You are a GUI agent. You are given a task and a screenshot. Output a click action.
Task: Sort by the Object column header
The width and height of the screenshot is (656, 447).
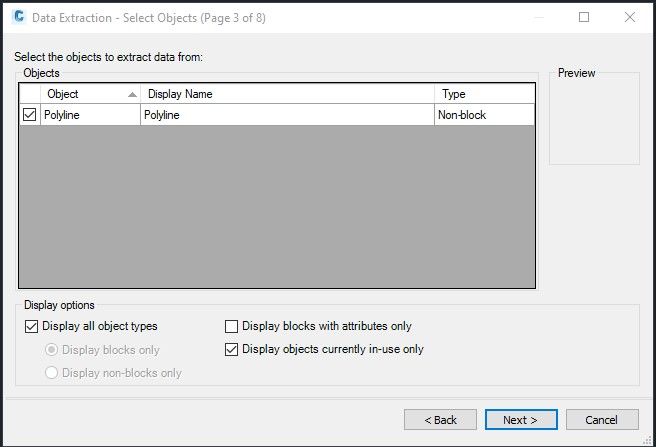coord(80,94)
